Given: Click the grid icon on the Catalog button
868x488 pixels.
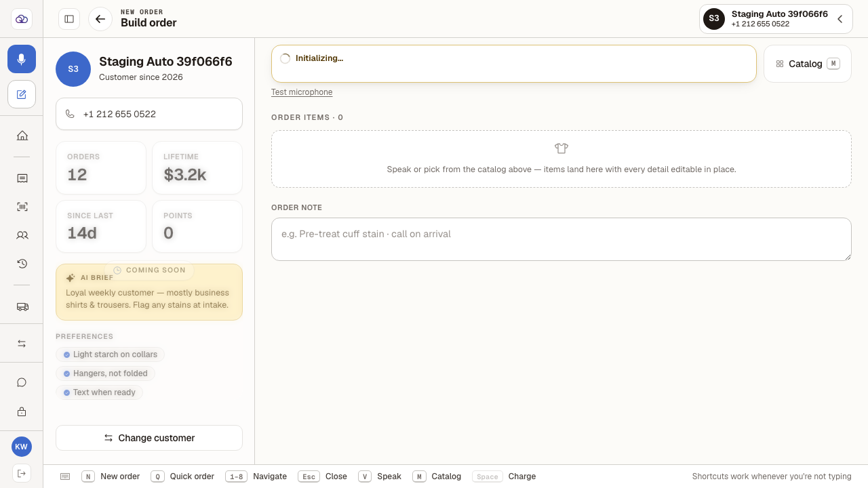Looking at the screenshot, I should tap(780, 64).
